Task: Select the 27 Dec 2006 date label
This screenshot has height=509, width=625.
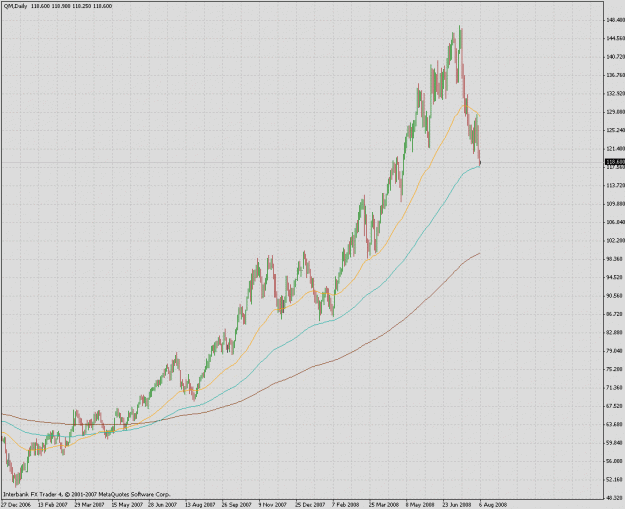Action: click(x=16, y=505)
